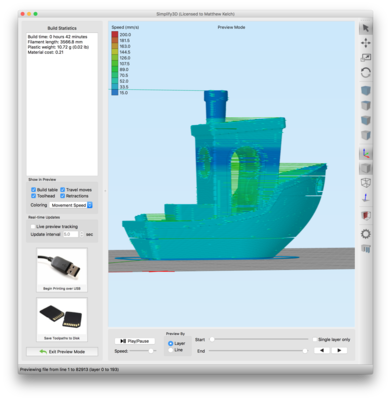Uncheck the Build table checkbox
Viewport: 391px width, 400px height.
[33, 190]
